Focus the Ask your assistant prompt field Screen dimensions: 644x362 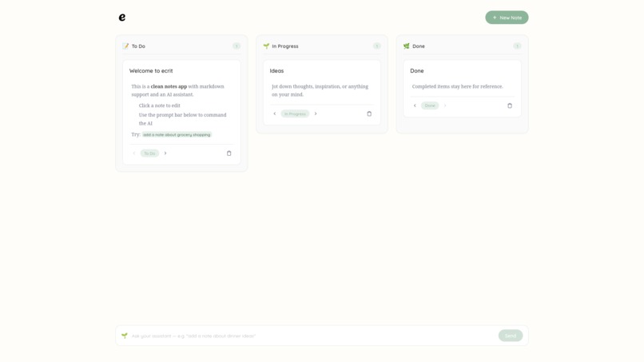click(x=313, y=336)
